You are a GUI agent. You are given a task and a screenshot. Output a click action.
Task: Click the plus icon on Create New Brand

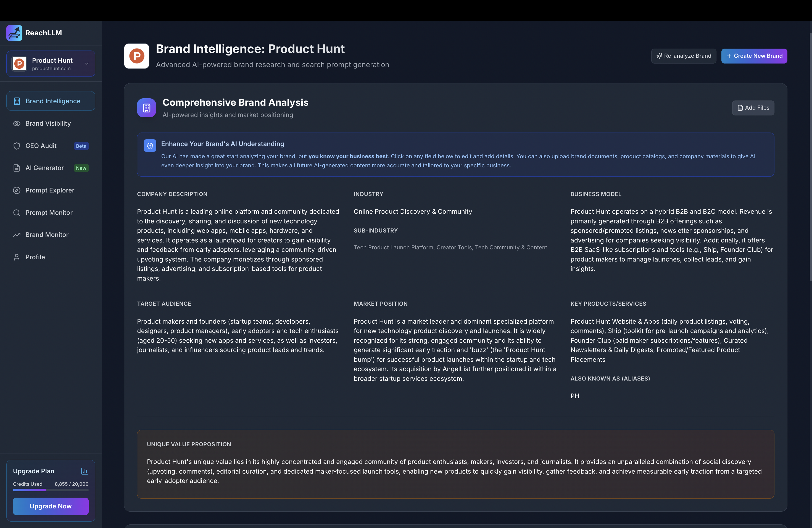click(x=729, y=56)
